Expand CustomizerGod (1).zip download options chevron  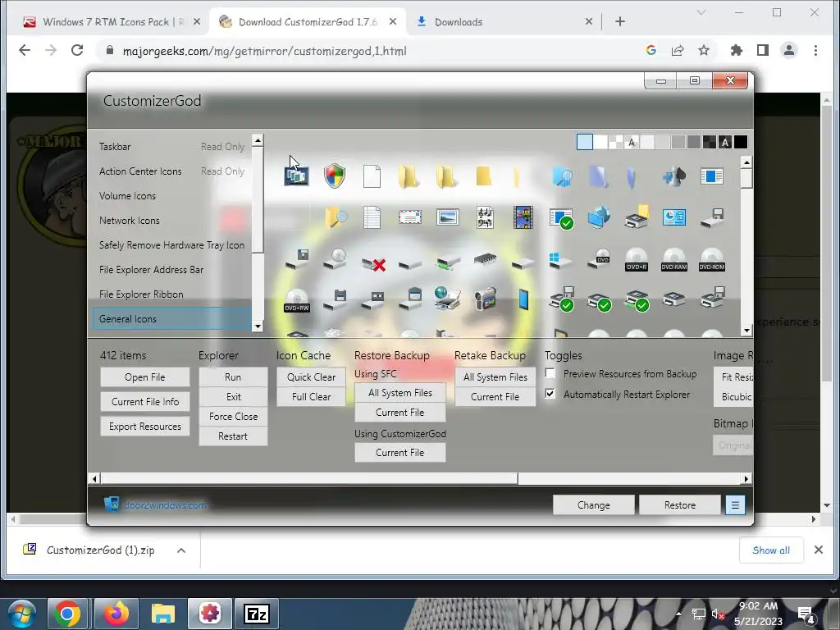click(x=181, y=550)
